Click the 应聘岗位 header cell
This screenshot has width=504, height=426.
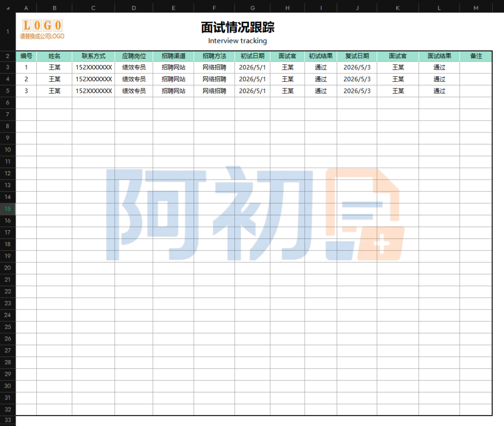click(x=134, y=56)
